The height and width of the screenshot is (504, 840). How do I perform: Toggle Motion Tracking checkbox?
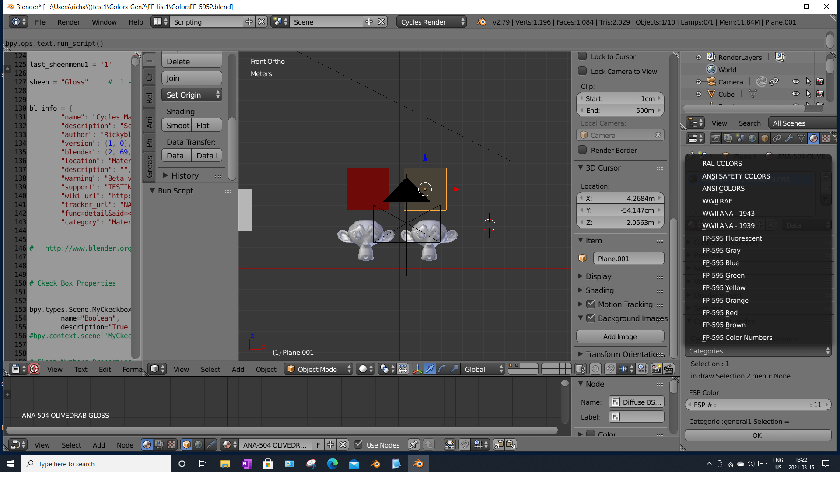pos(590,304)
